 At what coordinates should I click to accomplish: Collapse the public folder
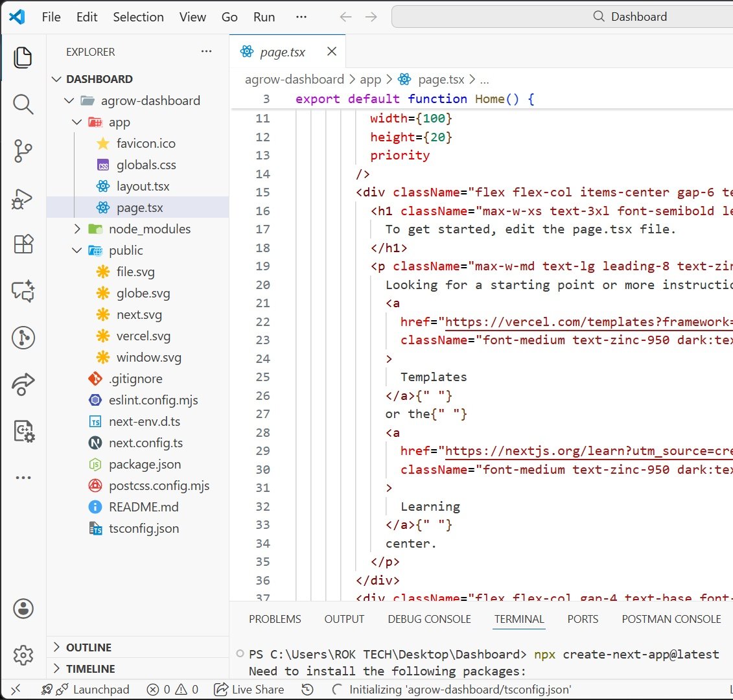pos(77,251)
